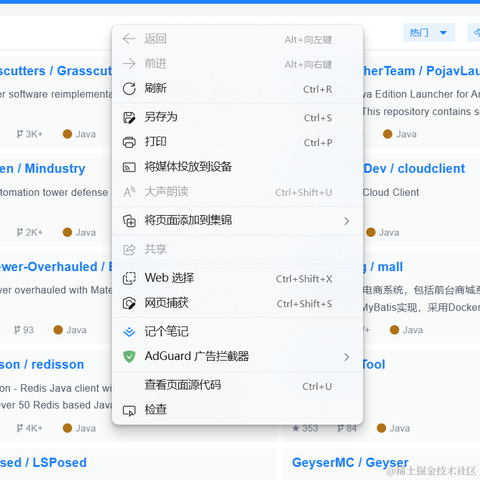Expand the AdGuard 广告拦截器 submenu arrow
The height and width of the screenshot is (480, 480).
[x=347, y=357]
